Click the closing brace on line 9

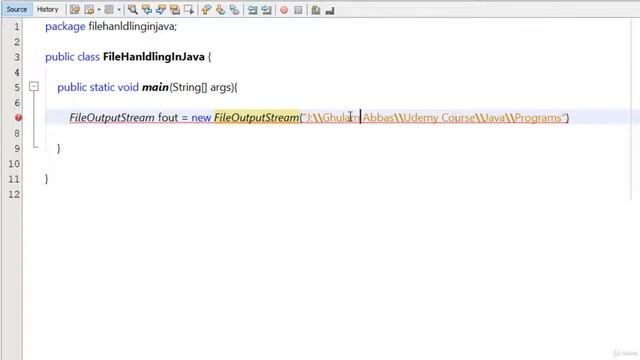coord(59,149)
